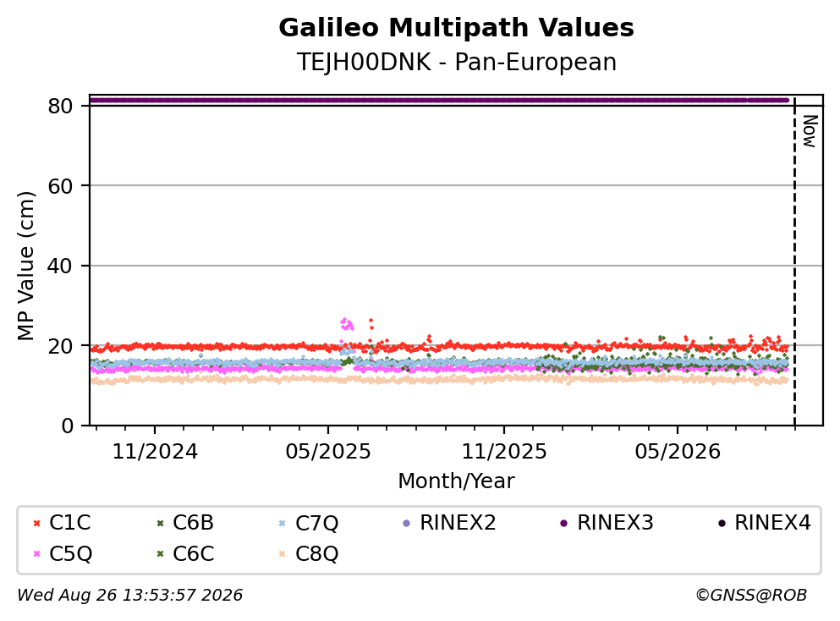The image size is (840, 621).
Task: Click the MP Value (cm) axis title
Action: [25, 266]
